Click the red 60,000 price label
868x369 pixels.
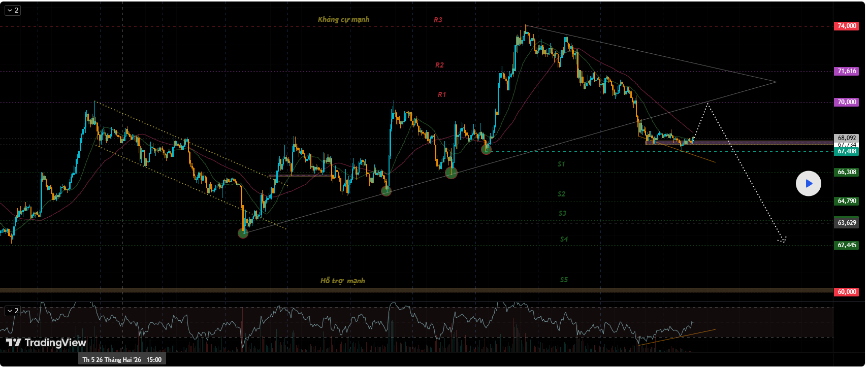pyautogui.click(x=846, y=292)
